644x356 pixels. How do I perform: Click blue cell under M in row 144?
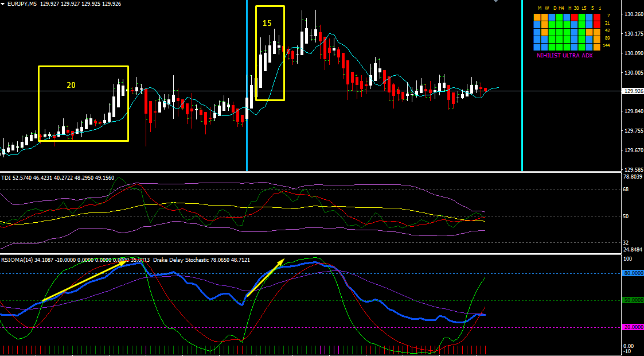click(537, 47)
